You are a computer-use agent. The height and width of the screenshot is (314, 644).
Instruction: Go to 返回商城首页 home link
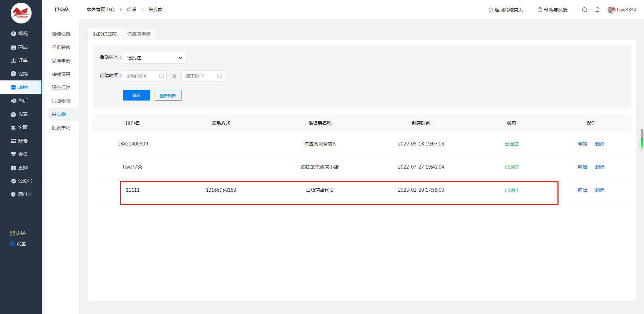[x=505, y=10]
